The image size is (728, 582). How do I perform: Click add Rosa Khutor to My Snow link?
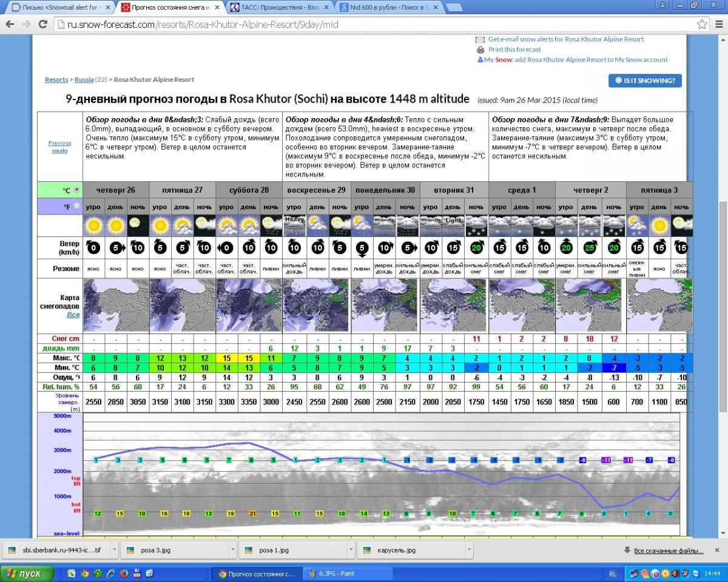click(x=591, y=60)
